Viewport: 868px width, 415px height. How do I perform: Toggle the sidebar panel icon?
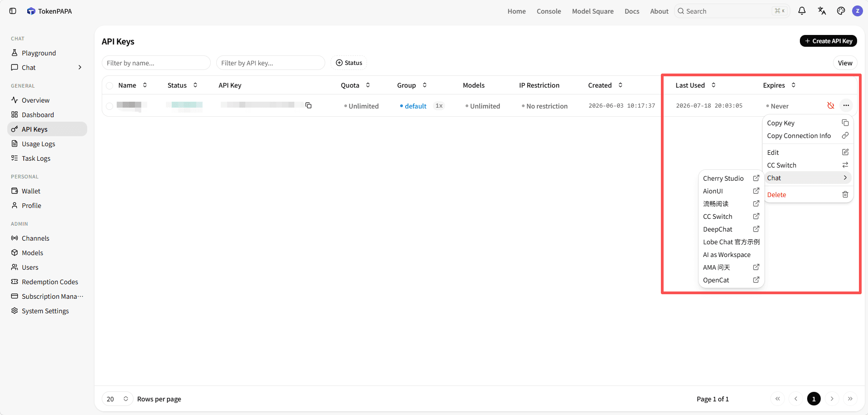(13, 11)
